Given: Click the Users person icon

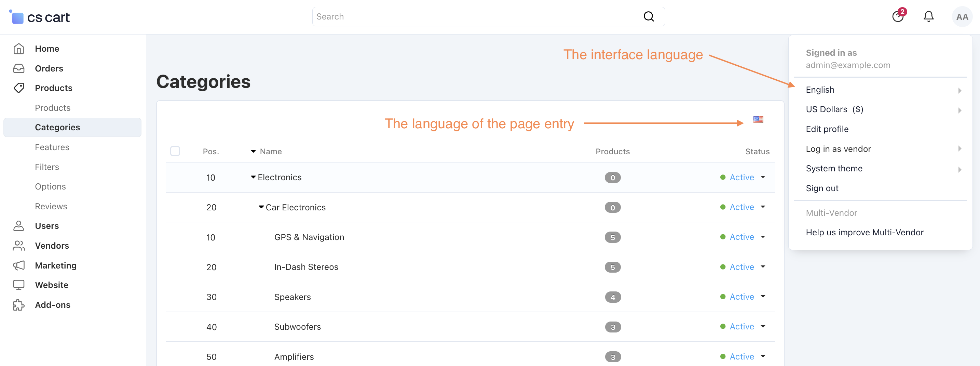Looking at the screenshot, I should (19, 226).
